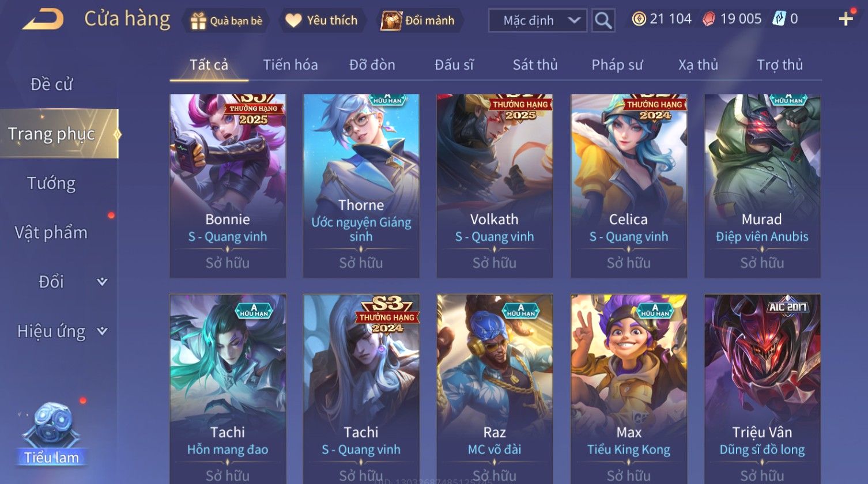The image size is (868, 484).
Task: Open the Mặc định sort dropdown
Action: (x=538, y=21)
